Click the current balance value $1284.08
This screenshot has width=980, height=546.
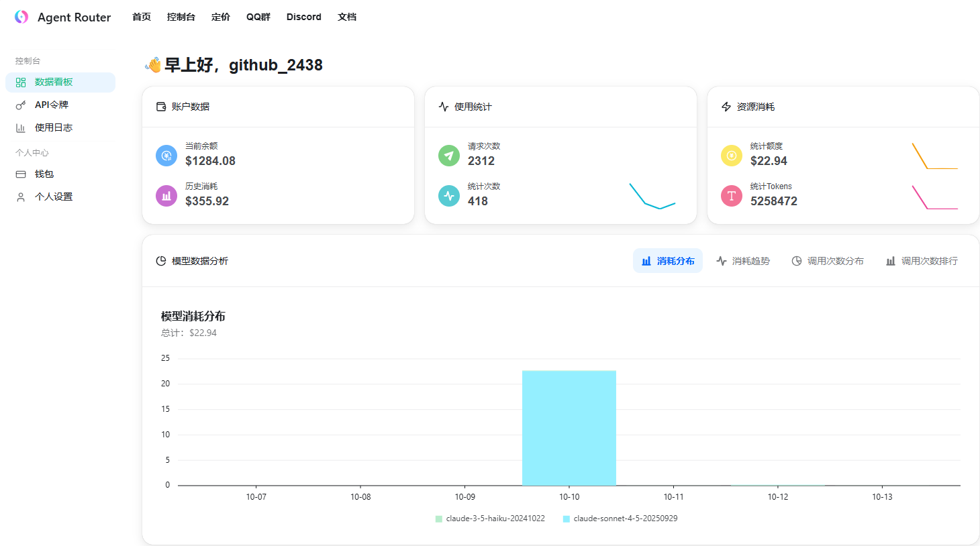[x=210, y=161]
